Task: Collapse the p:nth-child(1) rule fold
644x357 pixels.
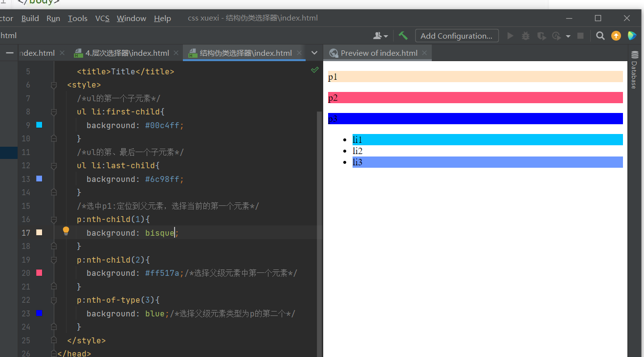Action: coord(54,220)
